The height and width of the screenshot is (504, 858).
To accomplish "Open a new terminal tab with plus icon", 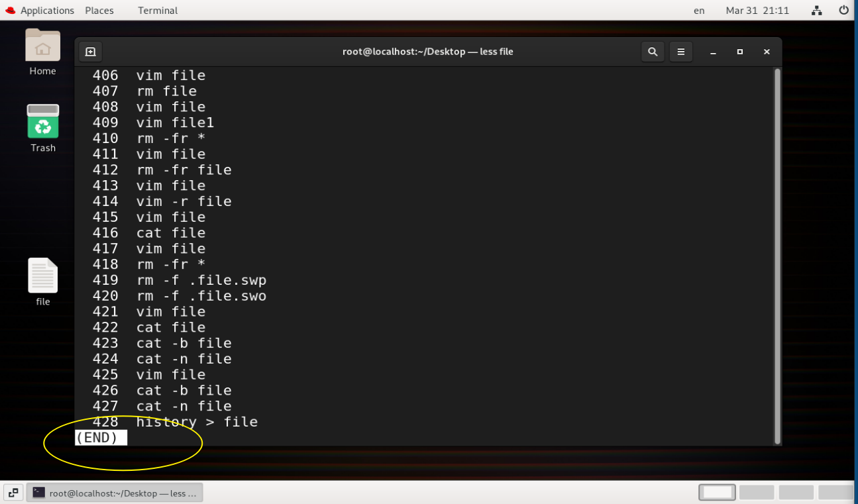I will 91,52.
